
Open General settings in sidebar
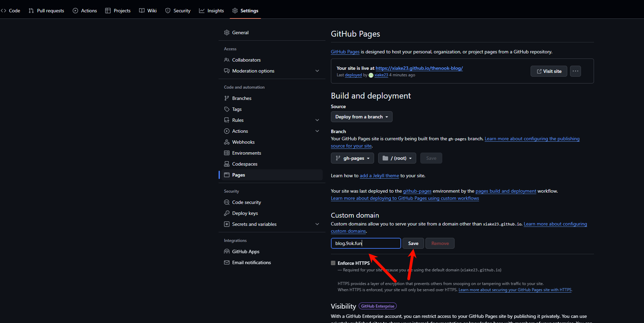272,33
